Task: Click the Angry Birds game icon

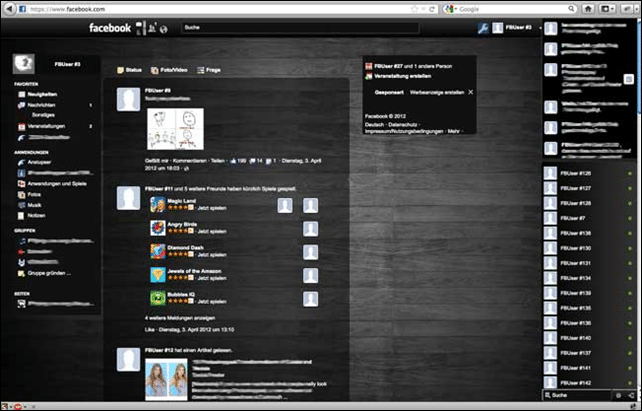Action: pos(158,228)
